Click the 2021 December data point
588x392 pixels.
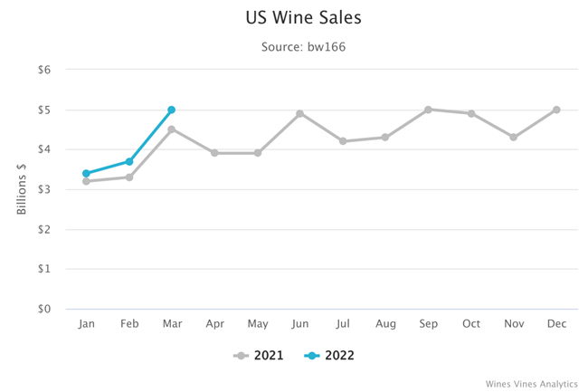(556, 110)
